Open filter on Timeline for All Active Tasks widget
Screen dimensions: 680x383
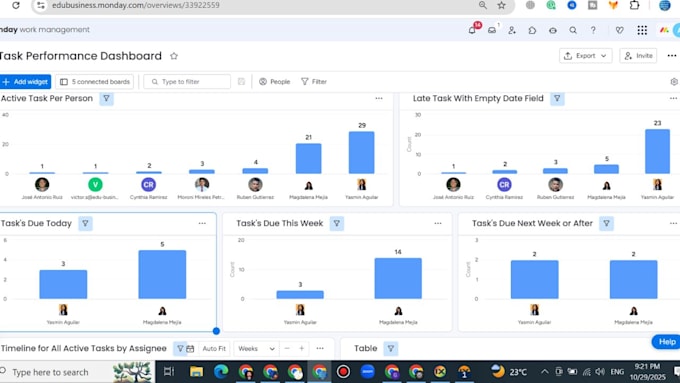point(180,348)
